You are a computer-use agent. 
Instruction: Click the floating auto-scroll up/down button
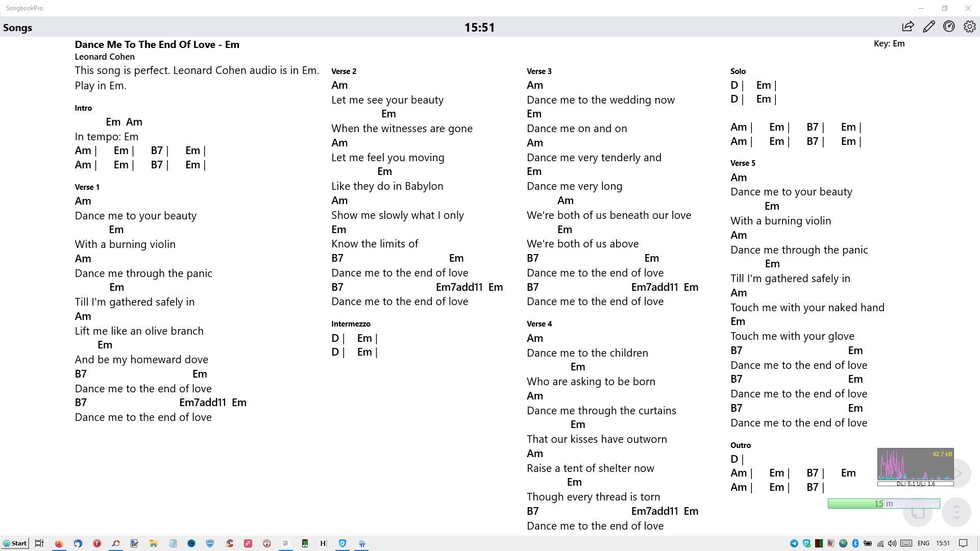coord(956,512)
